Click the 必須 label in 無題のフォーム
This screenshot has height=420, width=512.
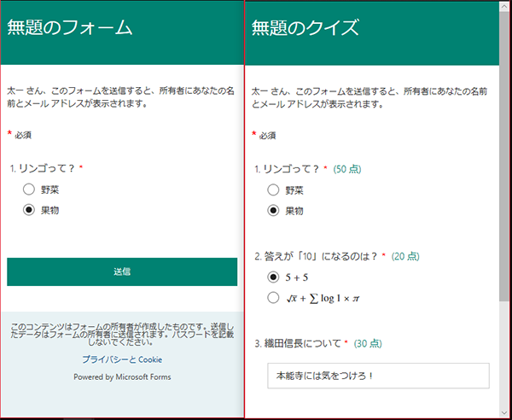pos(23,135)
